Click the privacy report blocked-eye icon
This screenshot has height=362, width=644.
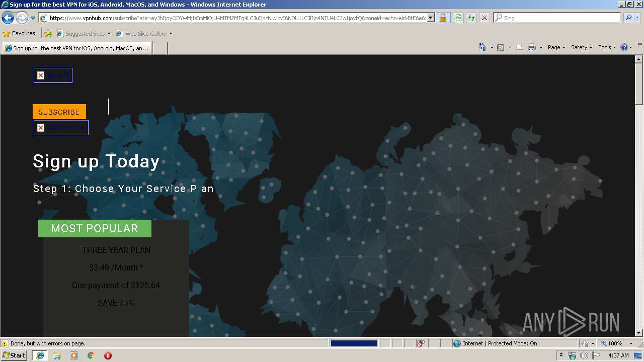(x=421, y=343)
